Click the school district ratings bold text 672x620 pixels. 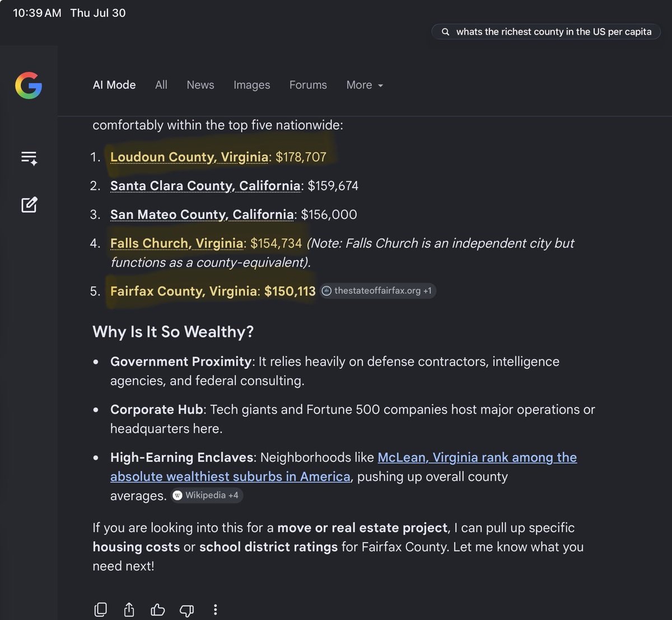click(x=268, y=547)
